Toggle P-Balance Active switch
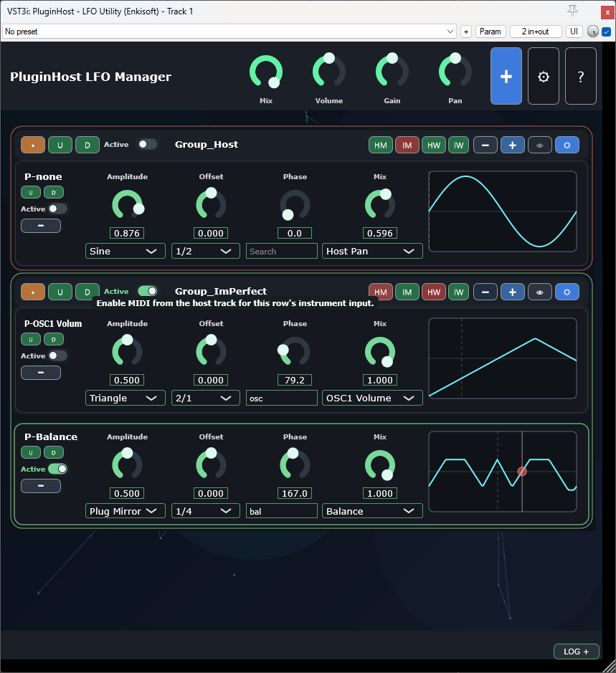This screenshot has height=673, width=616. (x=57, y=469)
